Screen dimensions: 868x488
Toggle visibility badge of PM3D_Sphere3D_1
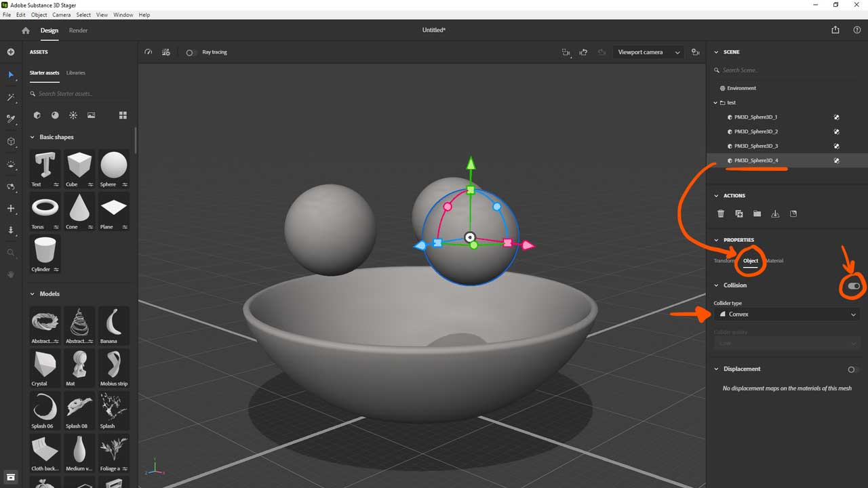point(837,117)
